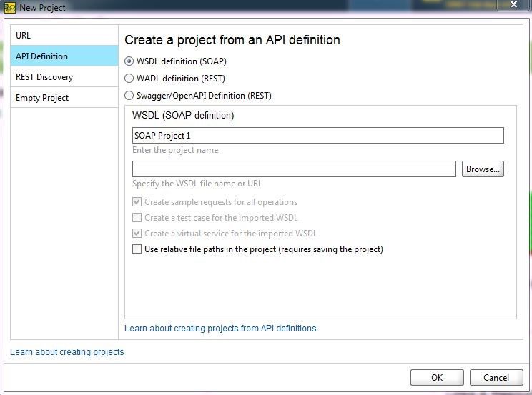The height and width of the screenshot is (395, 532).
Task: Switch to REST Discovery section
Action: (64, 77)
